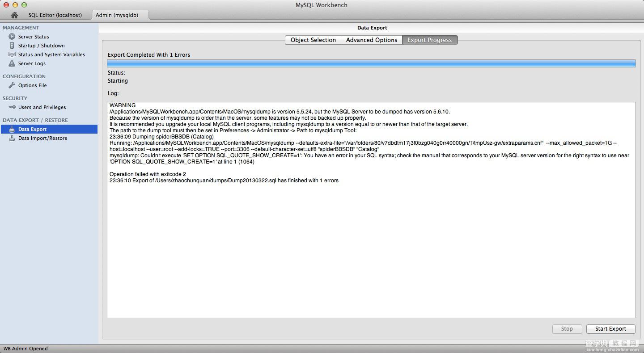Open the Export Progress tab
644x353 pixels.
pos(429,40)
